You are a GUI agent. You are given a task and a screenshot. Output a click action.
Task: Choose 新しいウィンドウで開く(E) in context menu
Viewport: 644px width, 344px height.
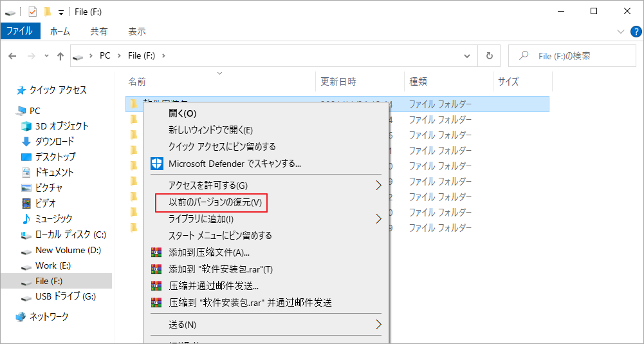click(x=266, y=130)
